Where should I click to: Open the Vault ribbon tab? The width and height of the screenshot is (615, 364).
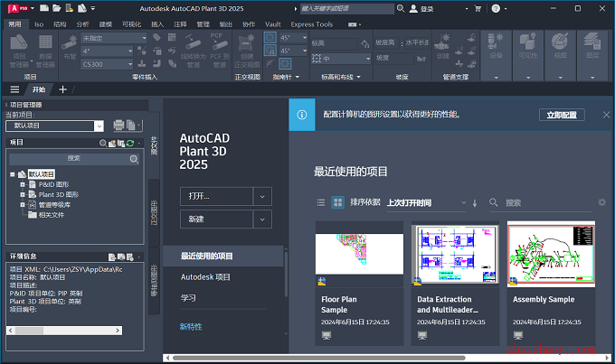pyautogui.click(x=272, y=24)
